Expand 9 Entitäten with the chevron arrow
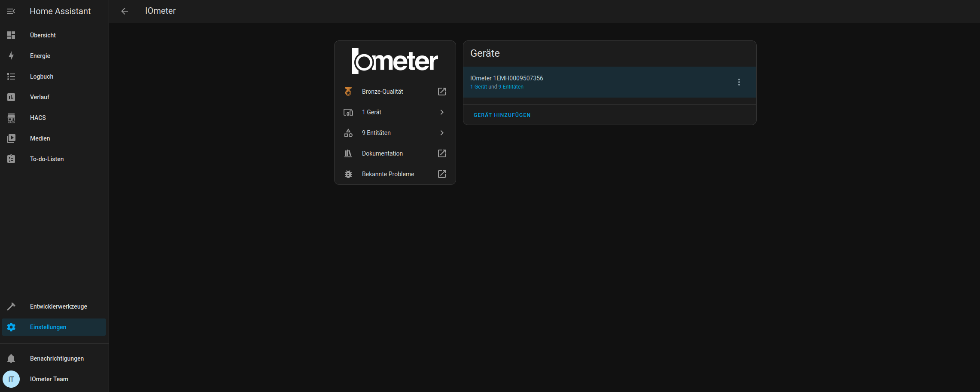 pyautogui.click(x=442, y=133)
